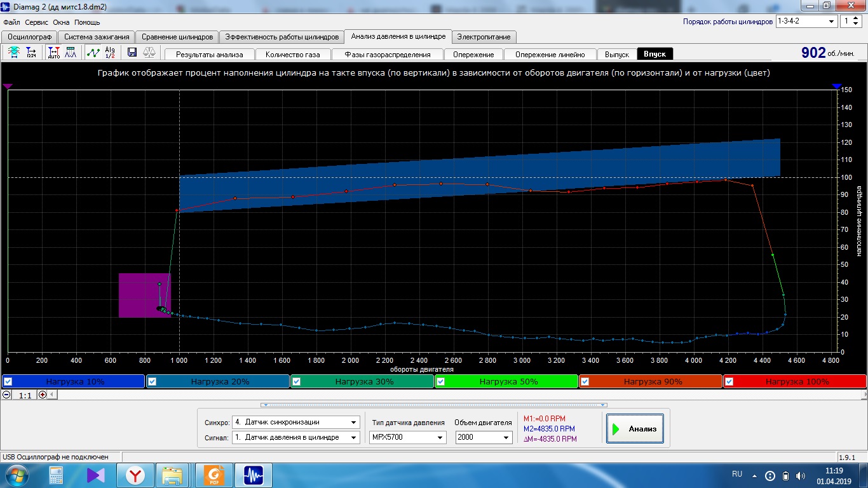Click the purple triangle marker at top left
The image size is (868, 488).
[x=8, y=86]
